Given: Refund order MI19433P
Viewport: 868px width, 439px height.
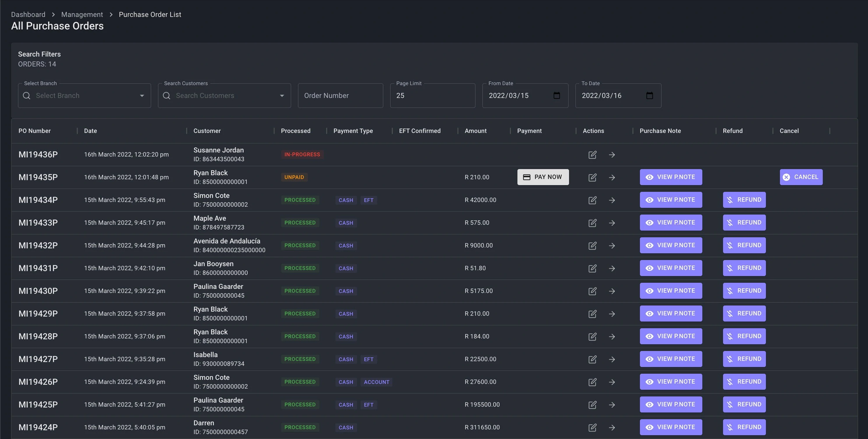Looking at the screenshot, I should 744,222.
